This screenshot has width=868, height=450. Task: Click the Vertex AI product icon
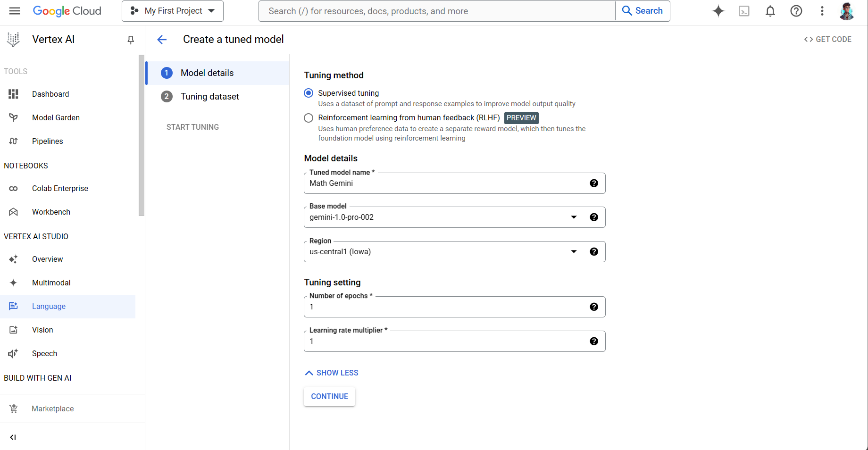click(13, 40)
